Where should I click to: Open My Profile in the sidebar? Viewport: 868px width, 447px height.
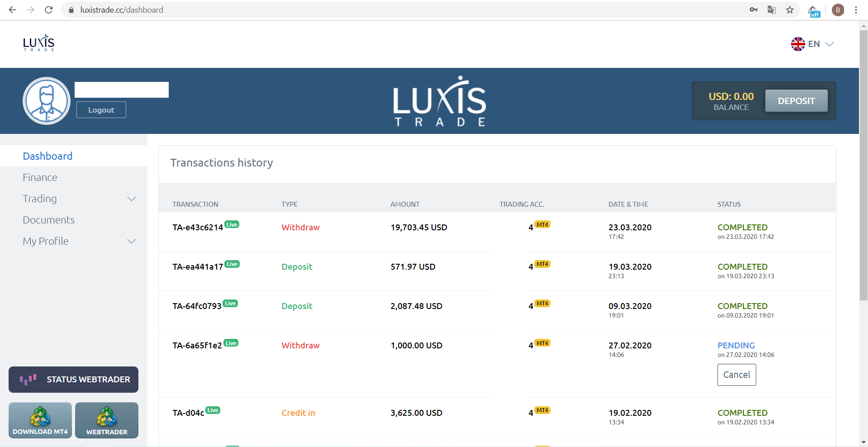(x=46, y=241)
